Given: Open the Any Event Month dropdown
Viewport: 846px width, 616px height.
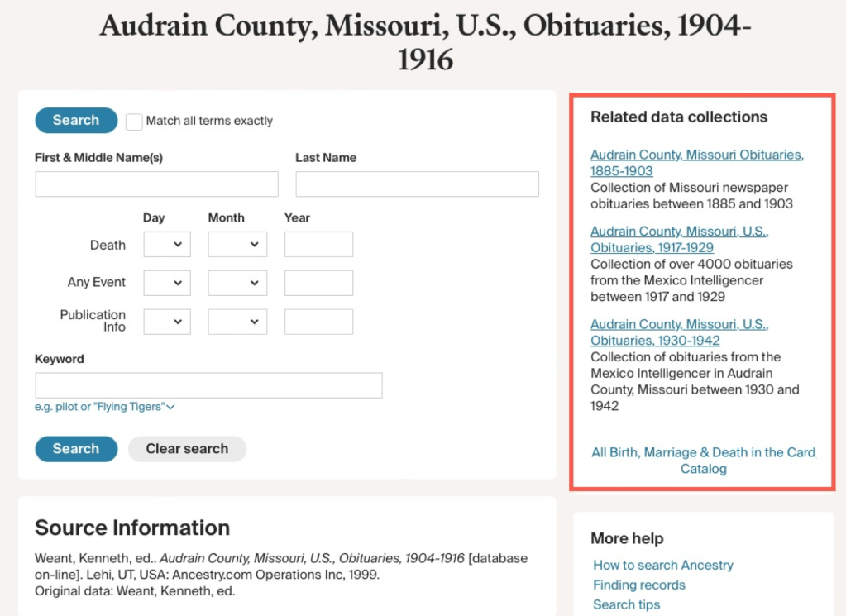Looking at the screenshot, I should click(237, 283).
